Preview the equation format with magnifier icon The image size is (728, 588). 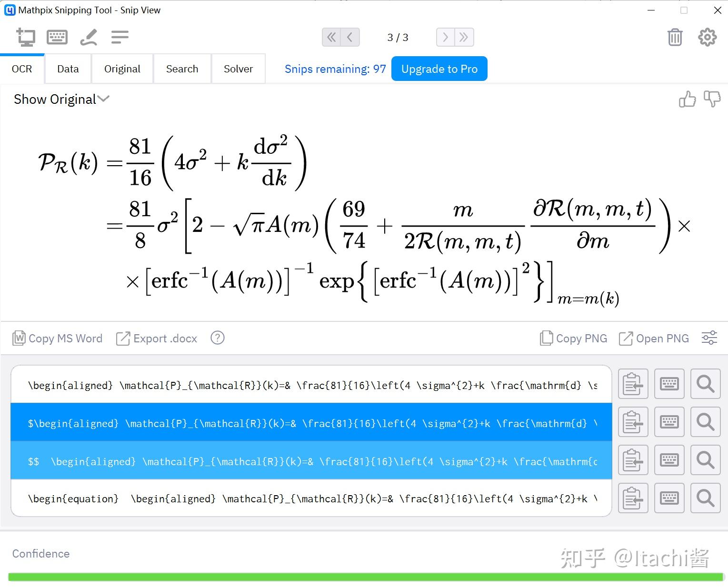click(x=706, y=498)
